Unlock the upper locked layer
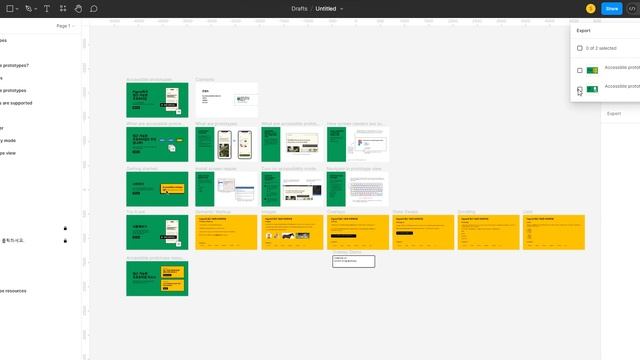The height and width of the screenshot is (360, 640). [65, 228]
